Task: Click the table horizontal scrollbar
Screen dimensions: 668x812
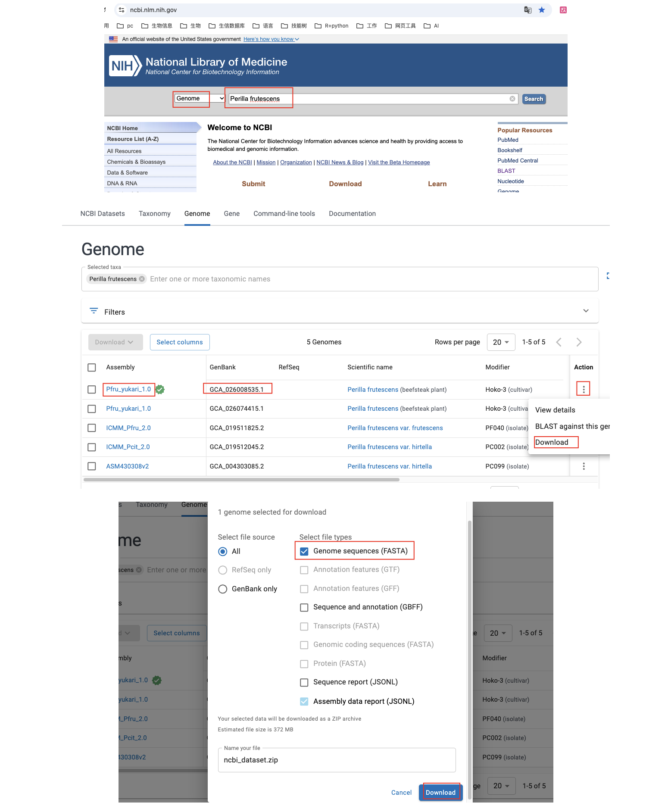Action: tap(241, 479)
